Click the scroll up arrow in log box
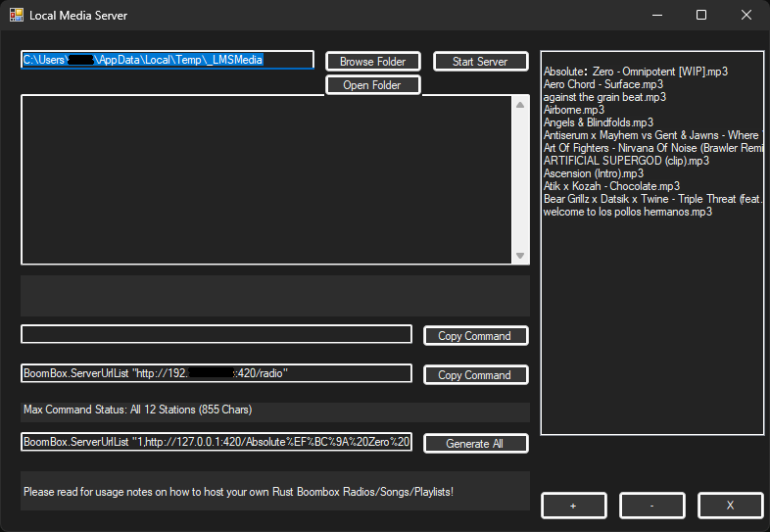 pos(520,105)
